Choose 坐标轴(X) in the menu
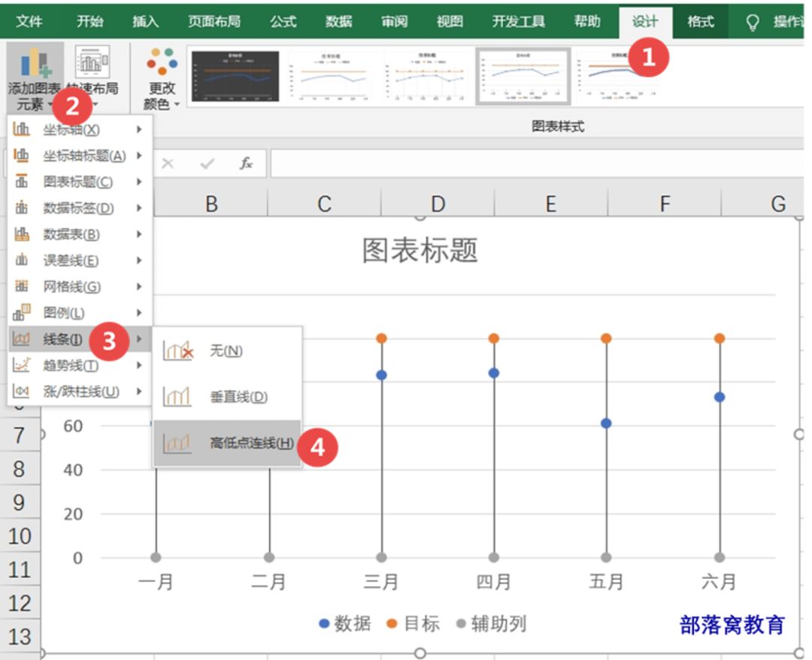Screen dimensions: 812x660 click(x=80, y=129)
